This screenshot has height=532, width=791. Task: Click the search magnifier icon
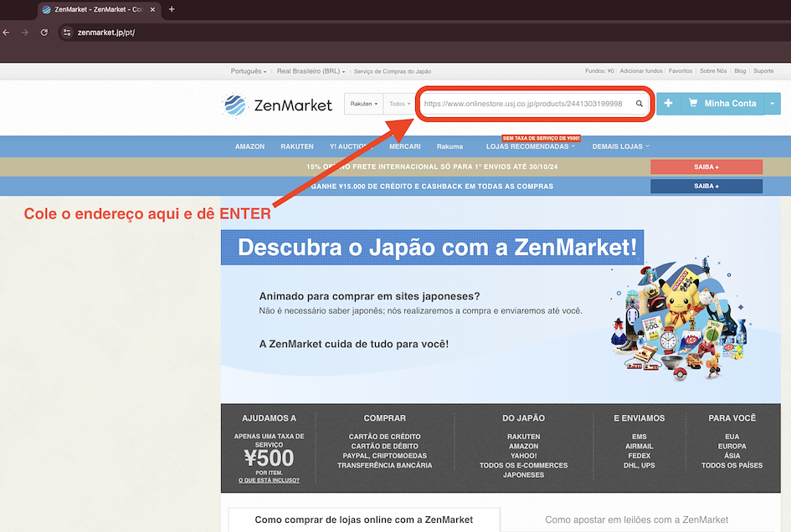click(639, 104)
